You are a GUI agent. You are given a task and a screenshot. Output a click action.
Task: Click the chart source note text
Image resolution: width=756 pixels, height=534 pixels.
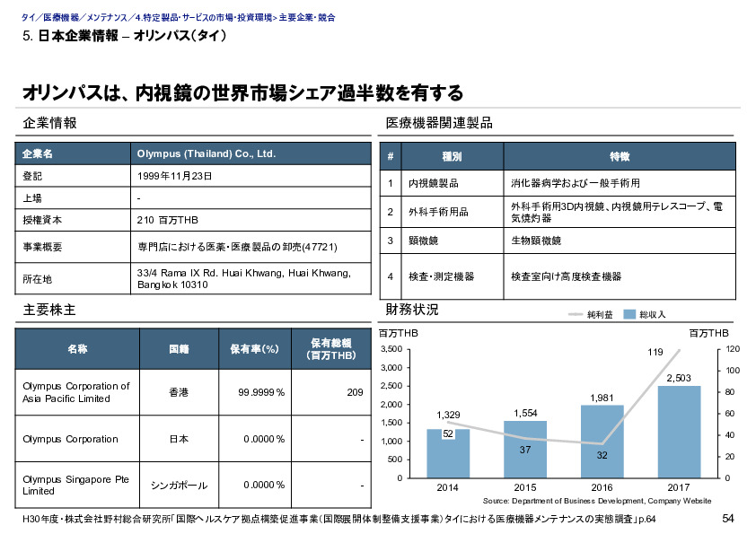coord(597,501)
